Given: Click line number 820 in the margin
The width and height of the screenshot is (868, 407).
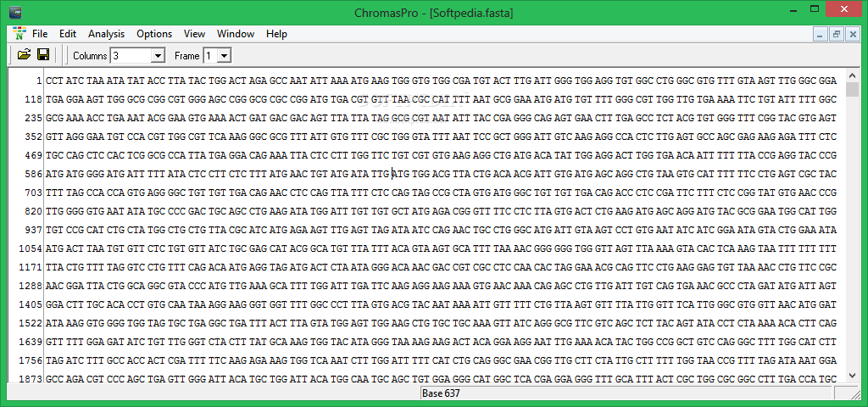Looking at the screenshot, I should (x=34, y=211).
